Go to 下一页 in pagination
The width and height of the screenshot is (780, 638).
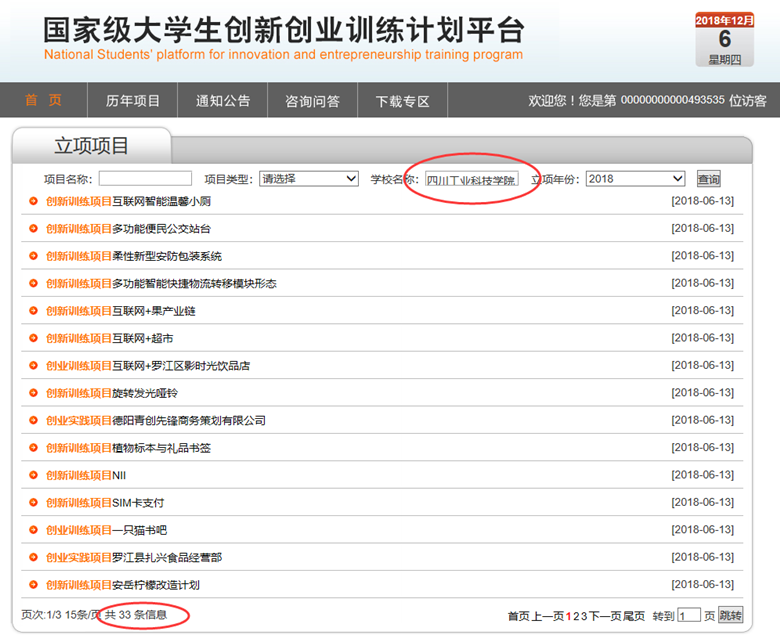coord(605,616)
